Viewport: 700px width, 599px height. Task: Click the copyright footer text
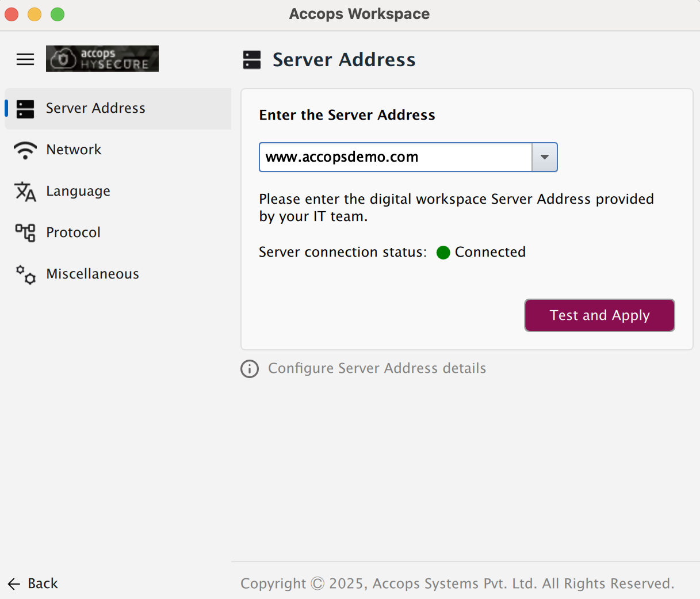tap(457, 583)
